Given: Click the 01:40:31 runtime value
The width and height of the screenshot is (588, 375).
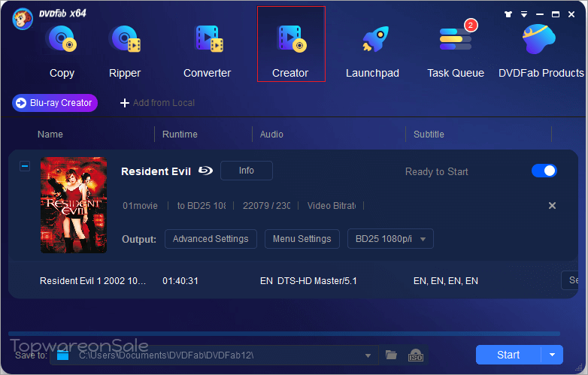Looking at the screenshot, I should click(180, 280).
